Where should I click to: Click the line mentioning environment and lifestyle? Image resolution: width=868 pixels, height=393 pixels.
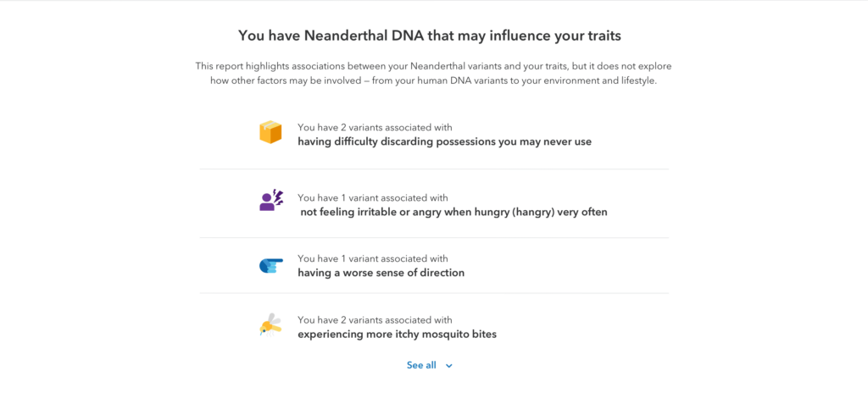click(x=433, y=80)
